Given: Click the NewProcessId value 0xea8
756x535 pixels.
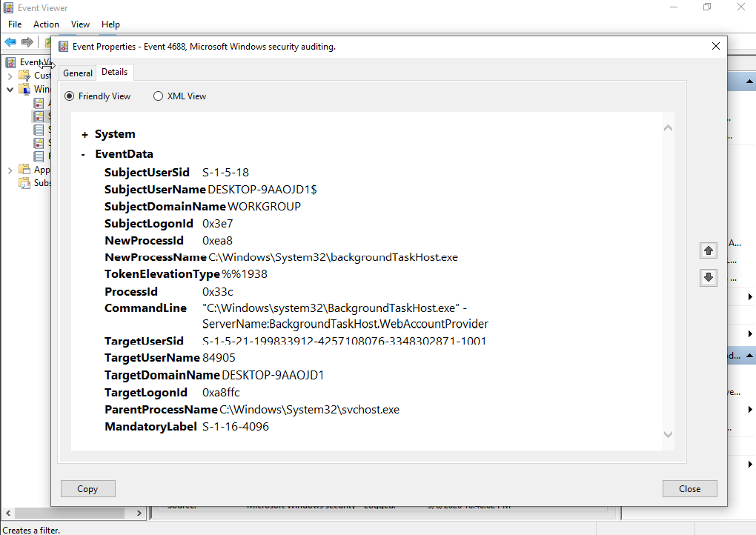Looking at the screenshot, I should coord(217,241).
